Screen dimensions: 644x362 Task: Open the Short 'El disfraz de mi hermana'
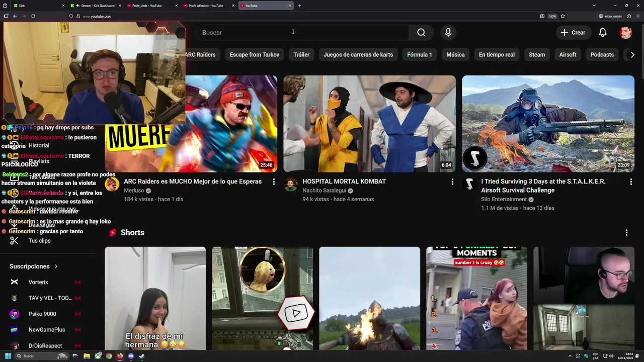(x=155, y=298)
